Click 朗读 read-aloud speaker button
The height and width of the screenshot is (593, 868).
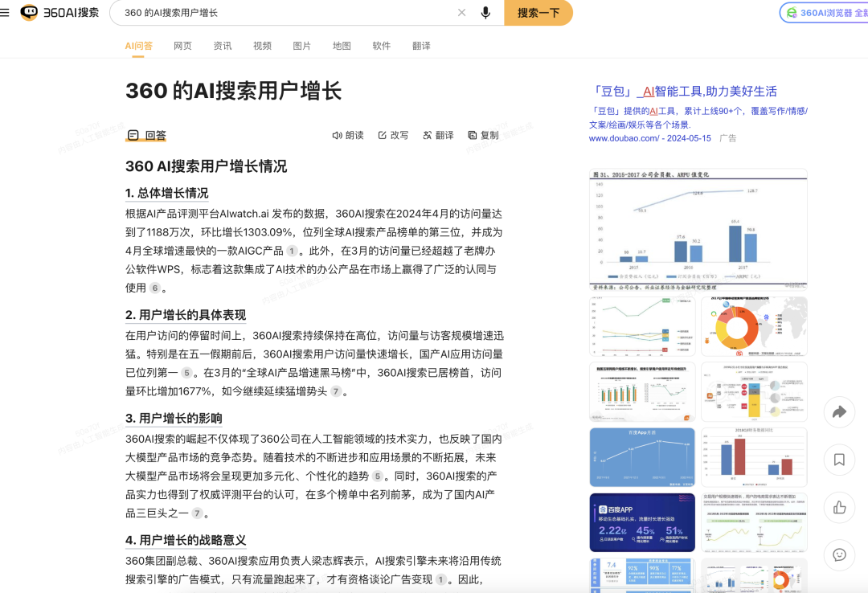(348, 135)
